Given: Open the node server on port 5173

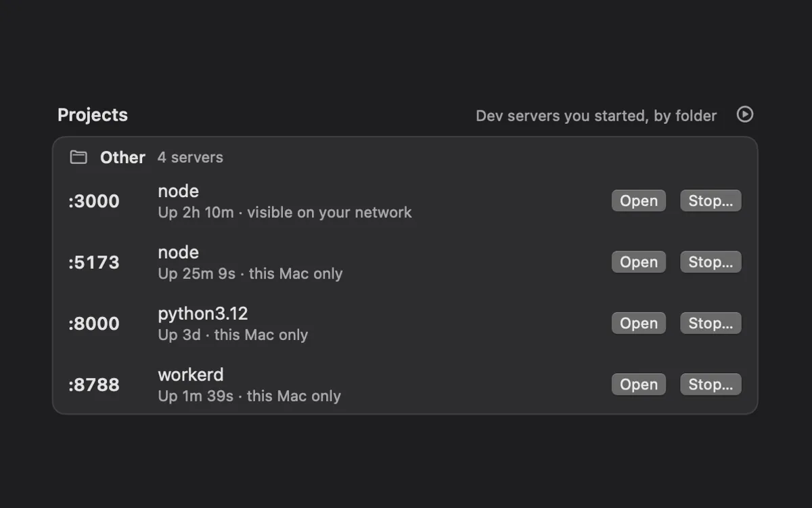Looking at the screenshot, I should [x=639, y=262].
